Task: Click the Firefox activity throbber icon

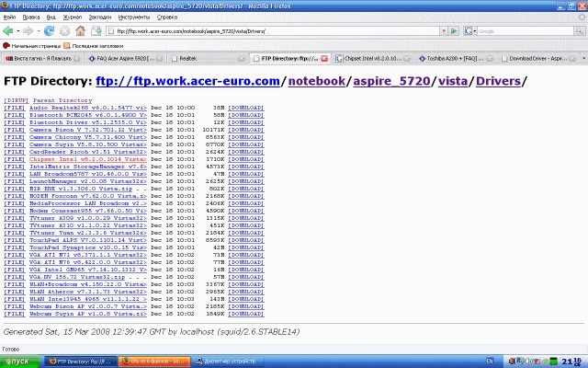Action: [582, 17]
